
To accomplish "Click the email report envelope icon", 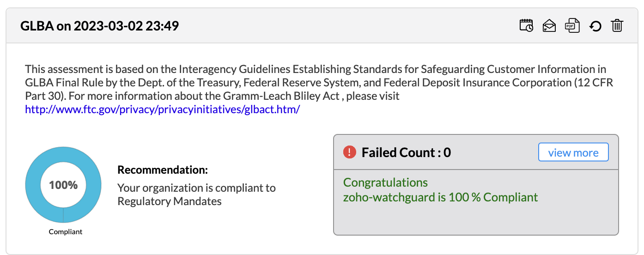I will coord(549,25).
